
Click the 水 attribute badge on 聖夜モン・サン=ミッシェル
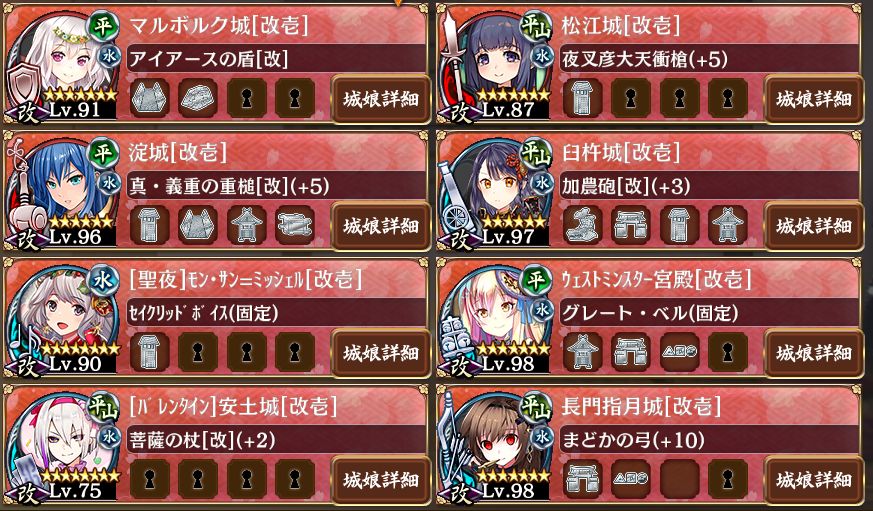(103, 281)
